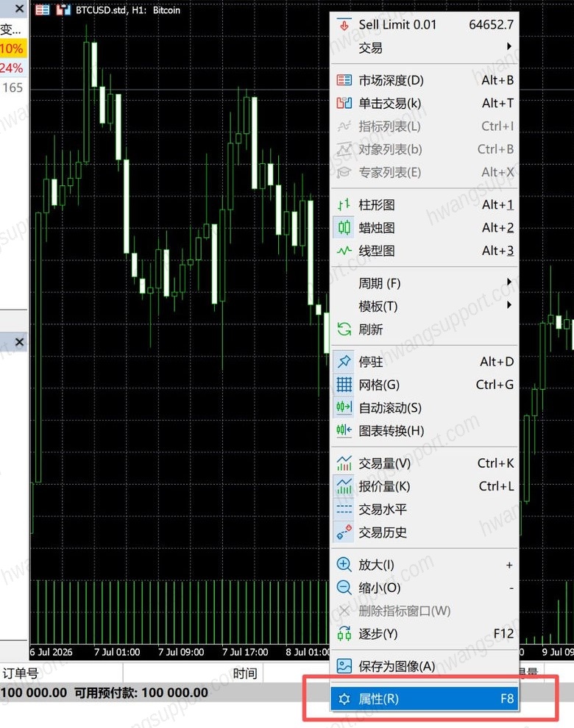Click the 10% value in left panel
574x728 pixels.
[12, 49]
